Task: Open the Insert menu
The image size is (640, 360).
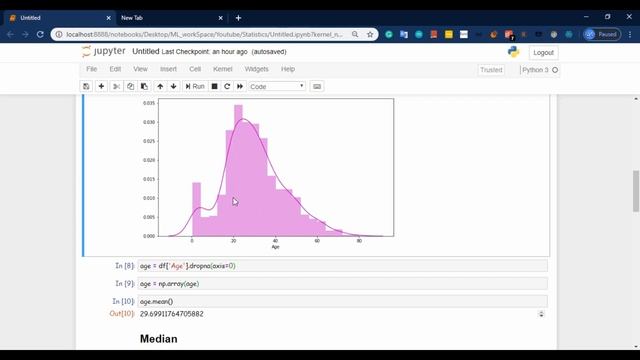Action: click(x=168, y=69)
